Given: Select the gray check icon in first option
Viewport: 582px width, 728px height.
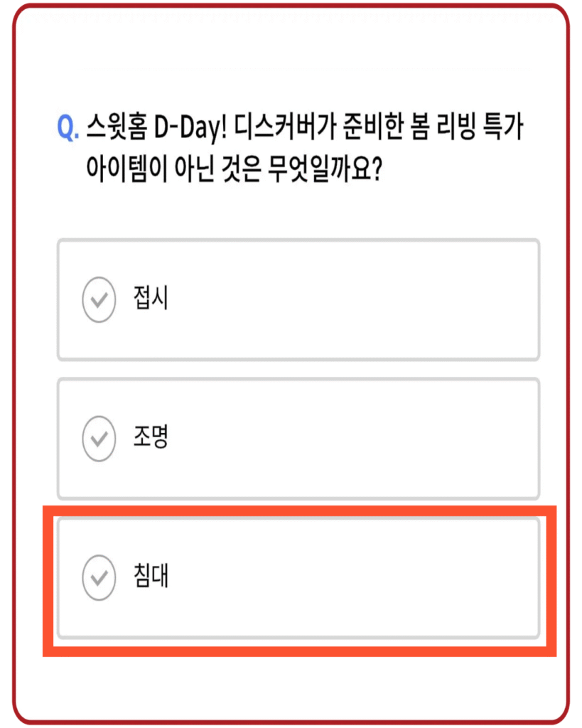Looking at the screenshot, I should coord(99,299).
